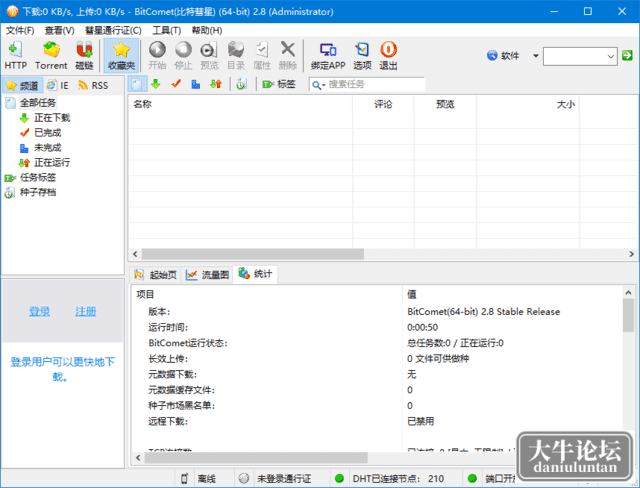Click task list scroll left arrow
The height and width of the screenshot is (488, 640).
point(135,254)
